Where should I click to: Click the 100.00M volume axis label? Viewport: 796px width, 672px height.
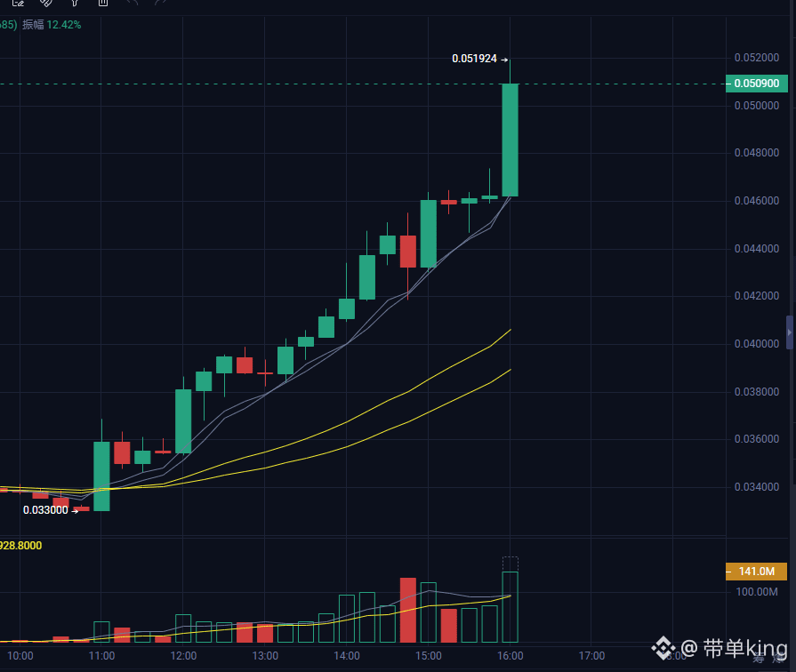point(756,592)
